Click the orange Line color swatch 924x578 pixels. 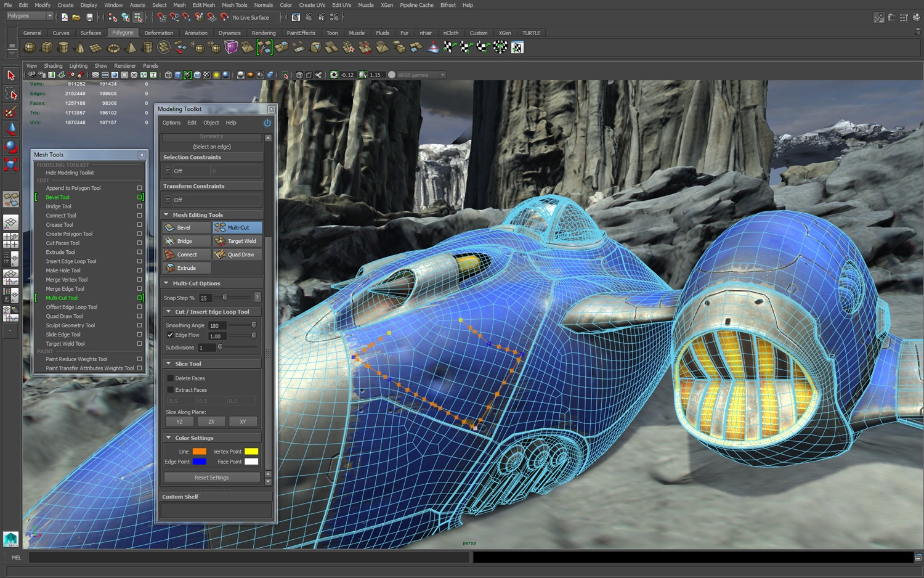pyautogui.click(x=199, y=452)
